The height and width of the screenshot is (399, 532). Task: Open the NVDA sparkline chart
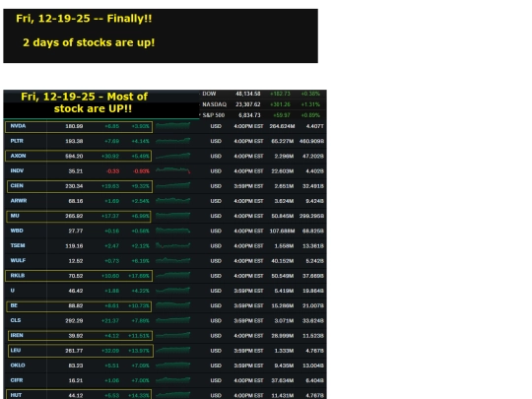(x=173, y=126)
